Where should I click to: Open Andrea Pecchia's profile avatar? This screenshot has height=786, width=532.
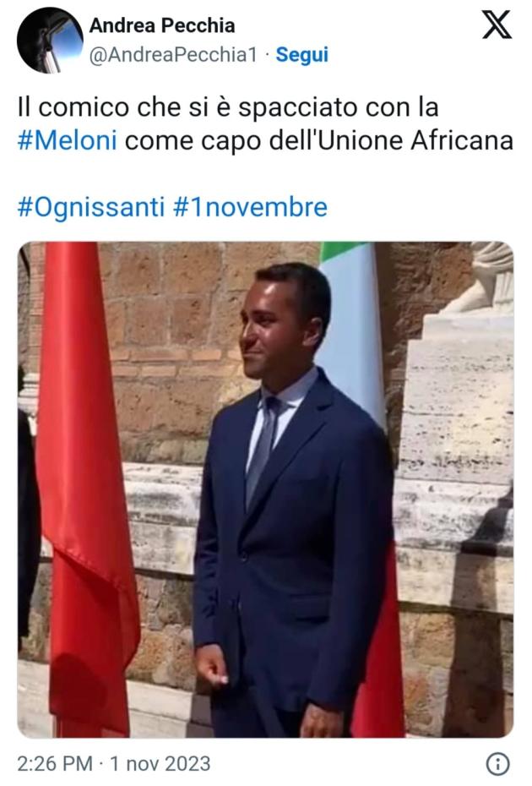click(x=50, y=40)
